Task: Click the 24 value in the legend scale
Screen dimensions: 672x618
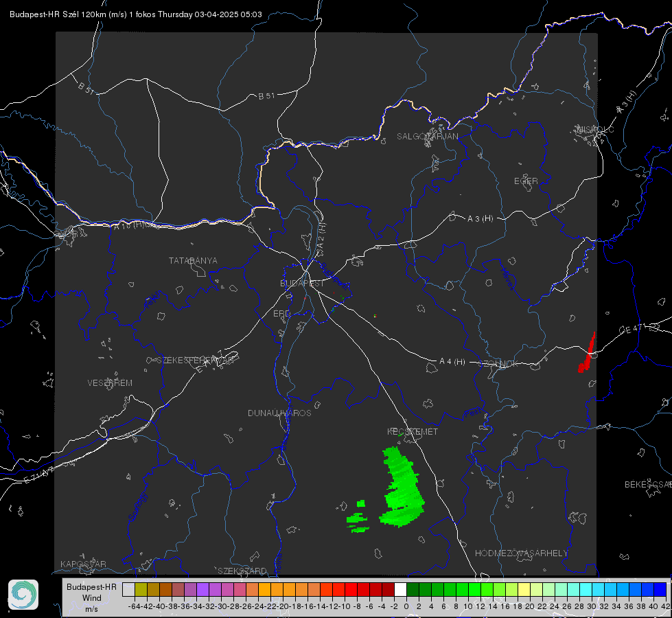Action: pos(555,606)
